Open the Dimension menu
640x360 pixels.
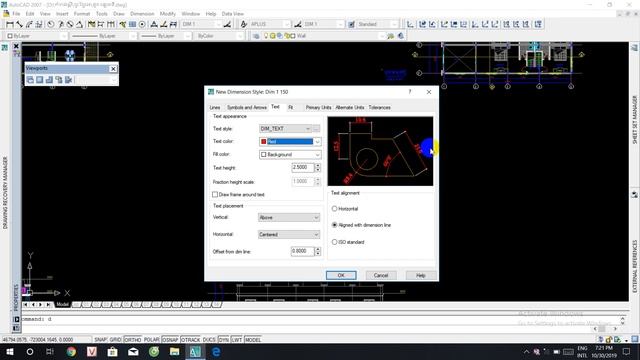coord(142,14)
